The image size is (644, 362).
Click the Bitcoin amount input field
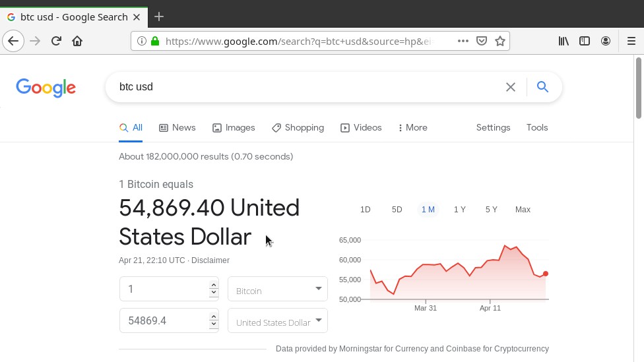click(x=164, y=289)
